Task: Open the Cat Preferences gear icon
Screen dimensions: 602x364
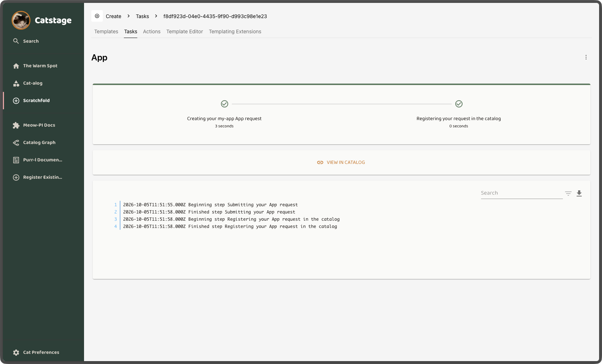Action: click(16, 352)
